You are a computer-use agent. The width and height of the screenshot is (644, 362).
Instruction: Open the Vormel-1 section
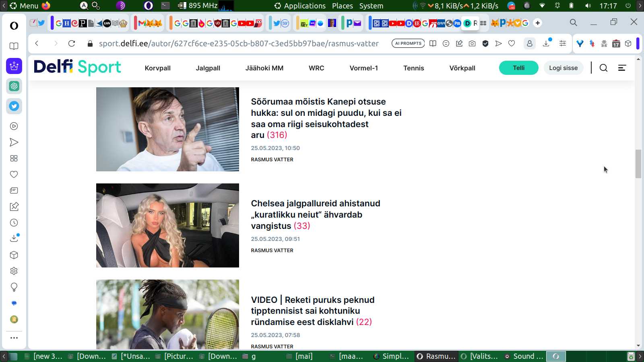[x=364, y=68]
